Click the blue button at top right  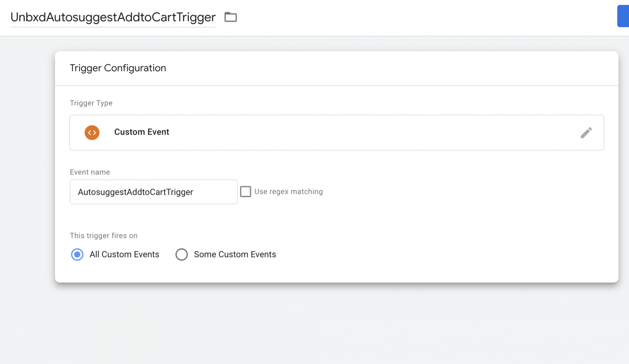623,16
